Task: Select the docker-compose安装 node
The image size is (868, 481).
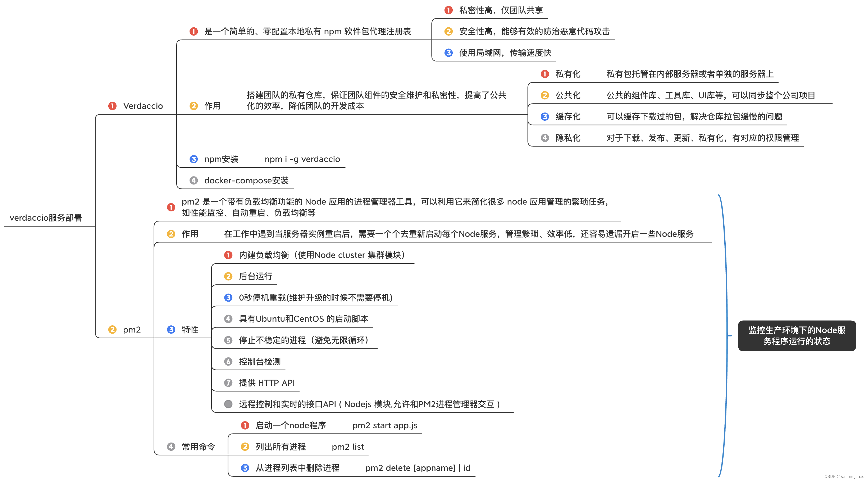Action: tap(246, 180)
